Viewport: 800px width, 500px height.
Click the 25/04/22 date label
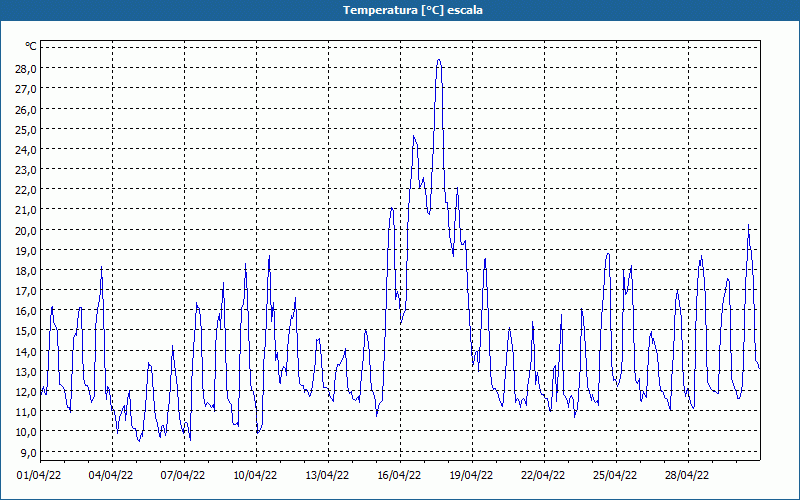tap(615, 475)
